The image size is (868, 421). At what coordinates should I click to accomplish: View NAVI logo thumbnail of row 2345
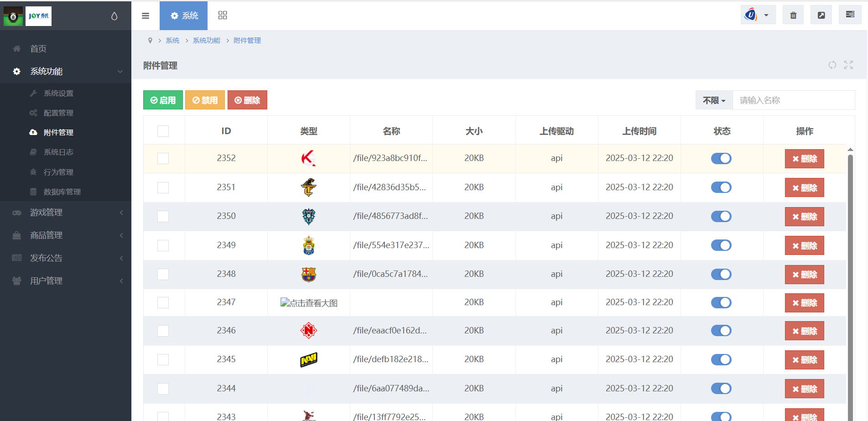pyautogui.click(x=309, y=359)
